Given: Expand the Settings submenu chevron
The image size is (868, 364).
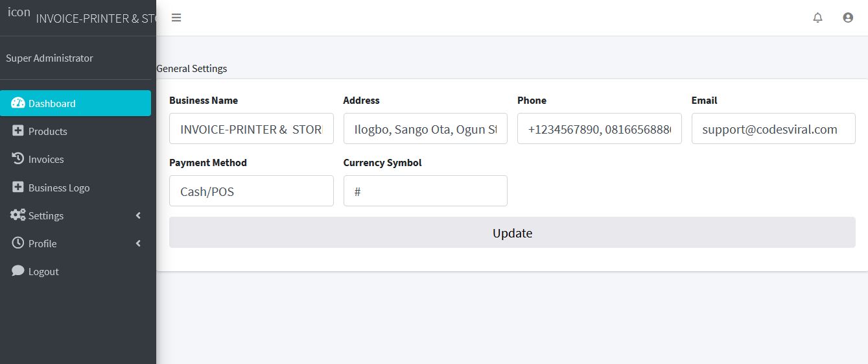Looking at the screenshot, I should (x=138, y=215).
